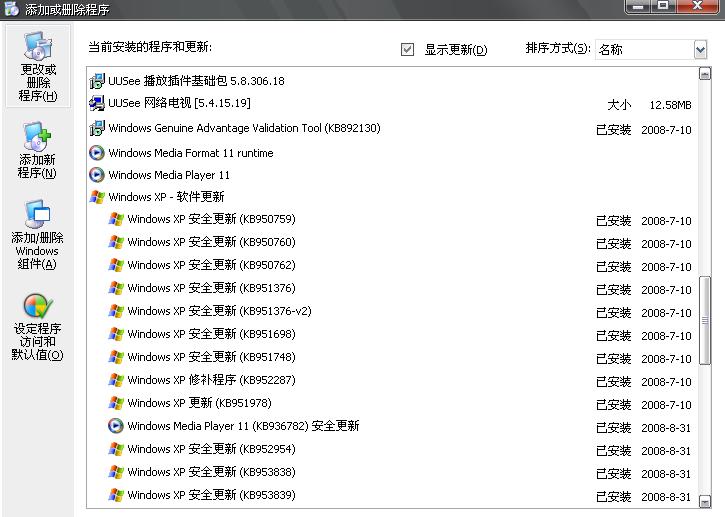Select Windows Genuine Advantage Validation Tool (KB892130) entry
The width and height of the screenshot is (725, 517).
tap(244, 128)
